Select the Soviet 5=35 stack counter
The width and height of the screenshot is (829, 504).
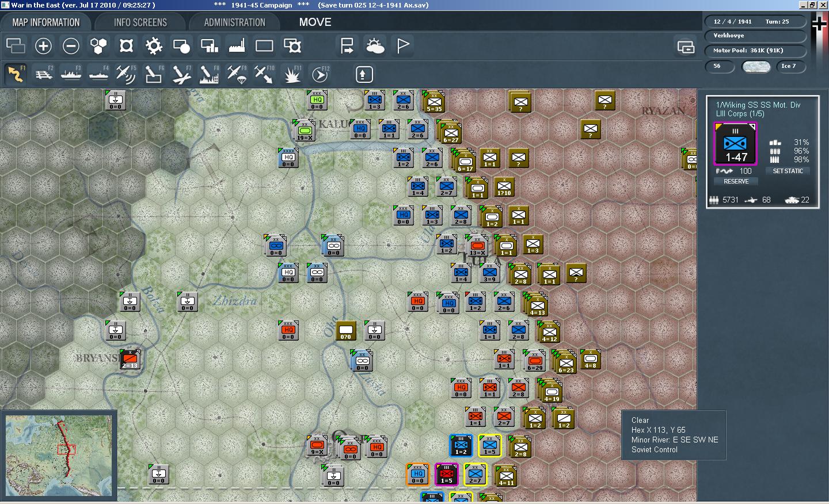[434, 102]
